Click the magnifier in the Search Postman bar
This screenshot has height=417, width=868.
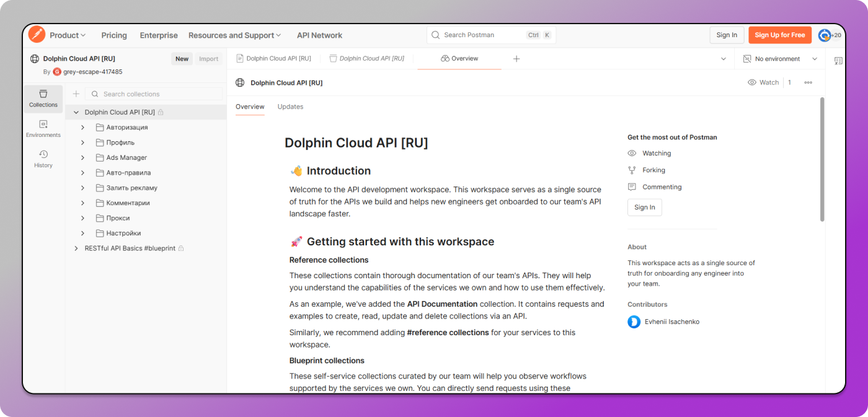[435, 35]
